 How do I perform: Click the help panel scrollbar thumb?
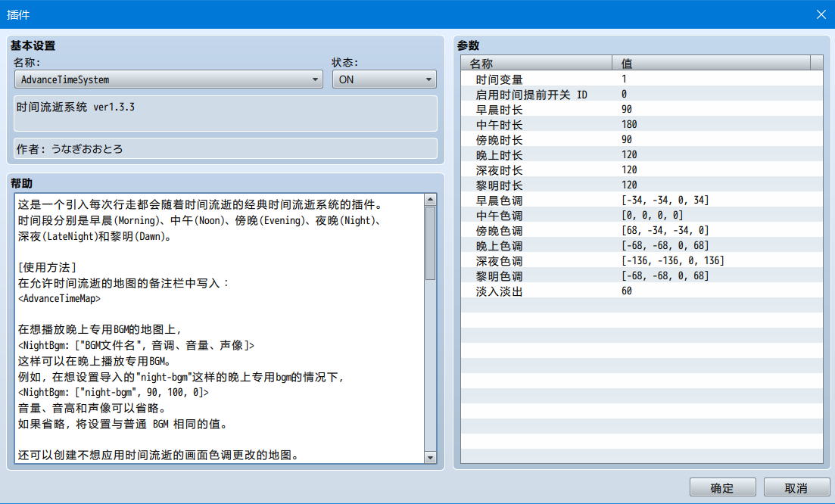click(430, 243)
